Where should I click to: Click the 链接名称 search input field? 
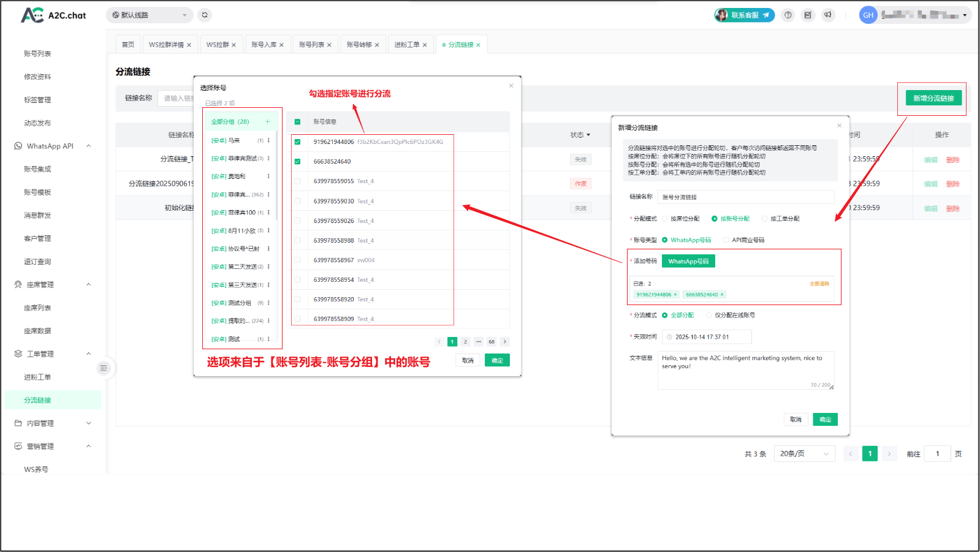coord(177,98)
